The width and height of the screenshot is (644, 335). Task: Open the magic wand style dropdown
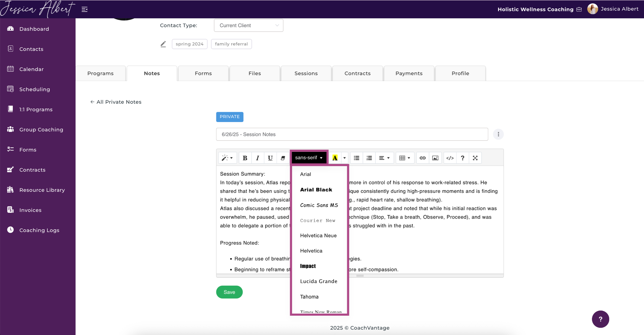click(227, 158)
